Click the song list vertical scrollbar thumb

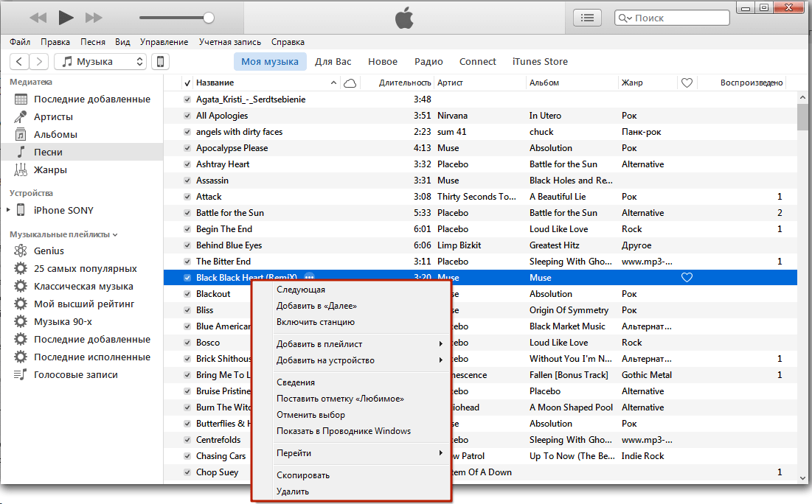click(x=802, y=117)
